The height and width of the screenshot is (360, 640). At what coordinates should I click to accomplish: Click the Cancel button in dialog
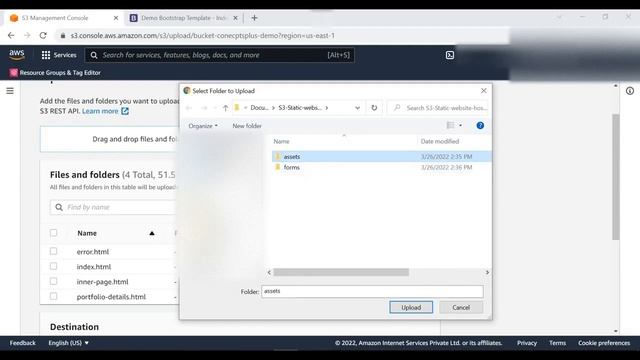pyautogui.click(x=461, y=307)
